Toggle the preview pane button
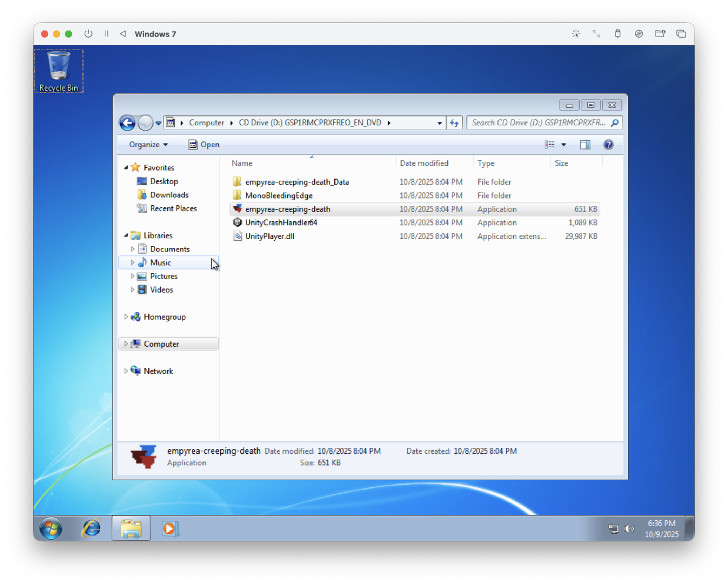 585,145
